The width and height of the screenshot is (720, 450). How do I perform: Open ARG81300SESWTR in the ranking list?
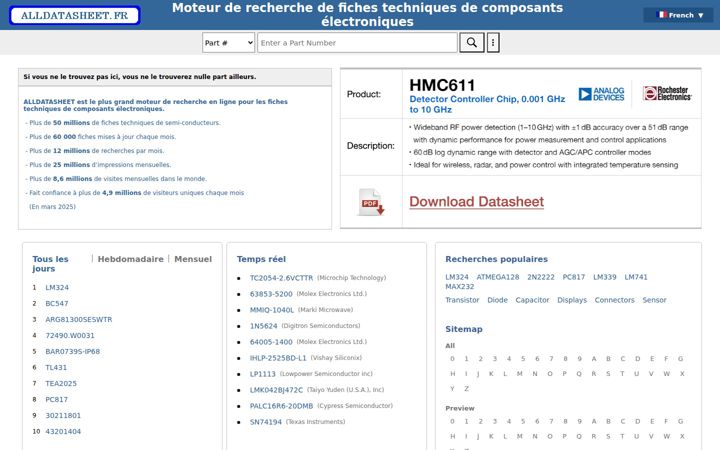pos(79,320)
